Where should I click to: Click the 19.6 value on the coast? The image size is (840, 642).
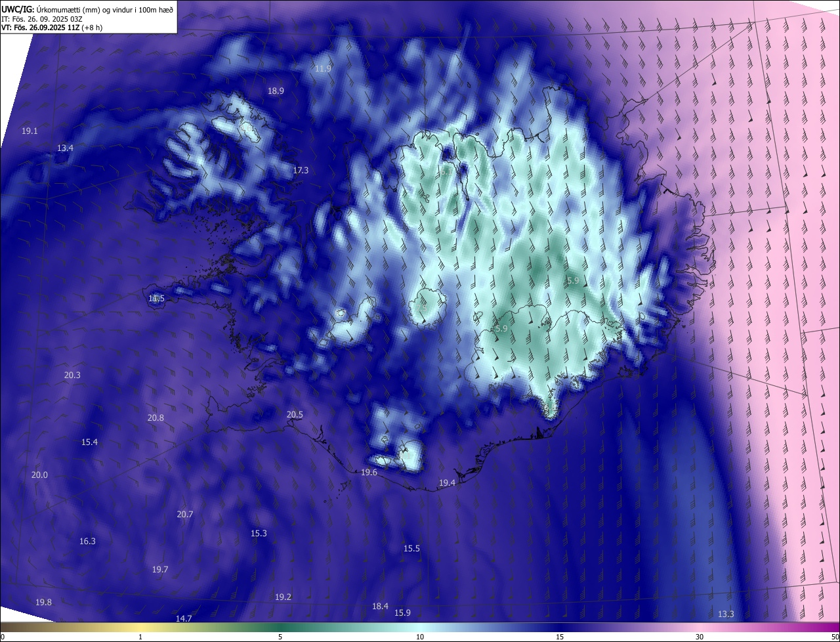point(369,473)
